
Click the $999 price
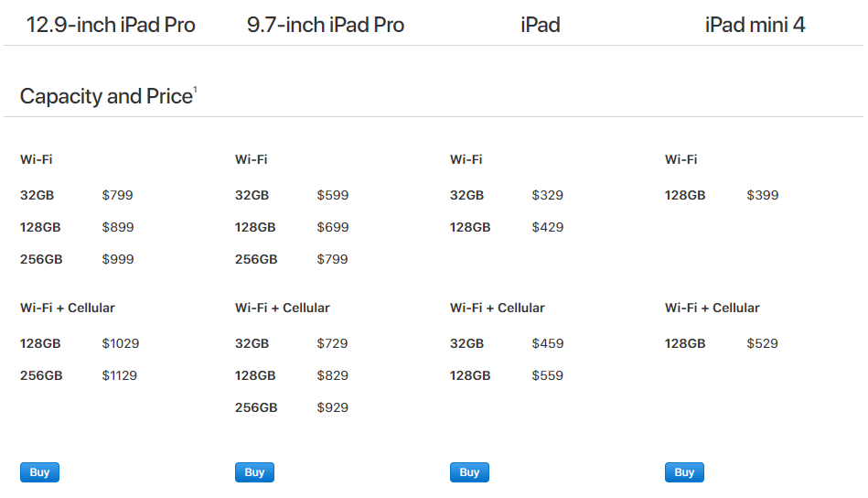tap(118, 259)
